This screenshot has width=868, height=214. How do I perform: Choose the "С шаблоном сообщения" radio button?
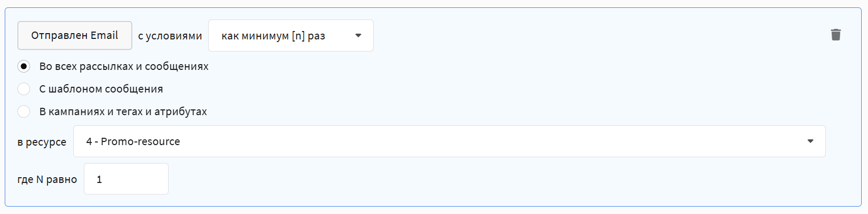pyautogui.click(x=24, y=89)
